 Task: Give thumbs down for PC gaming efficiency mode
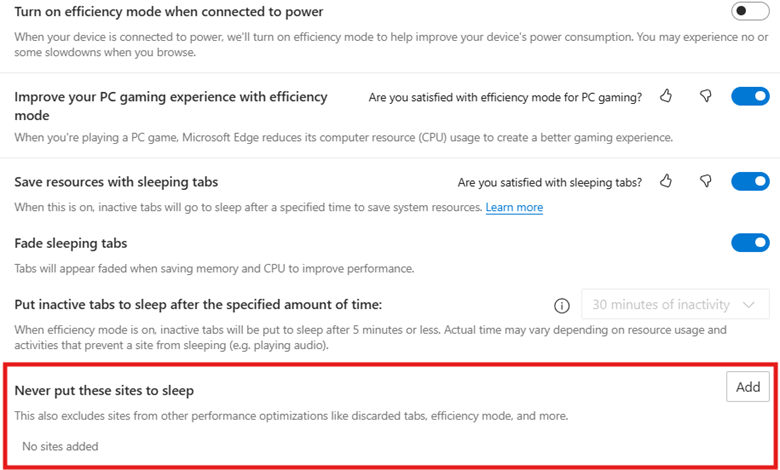click(706, 96)
